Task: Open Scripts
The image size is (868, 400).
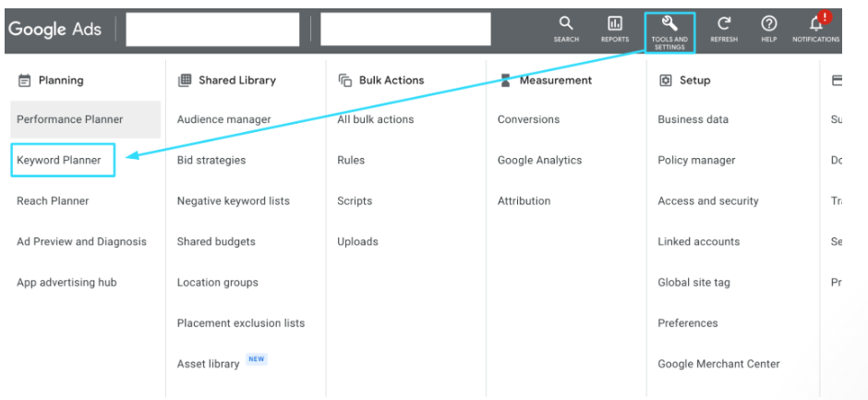Action: (x=355, y=201)
